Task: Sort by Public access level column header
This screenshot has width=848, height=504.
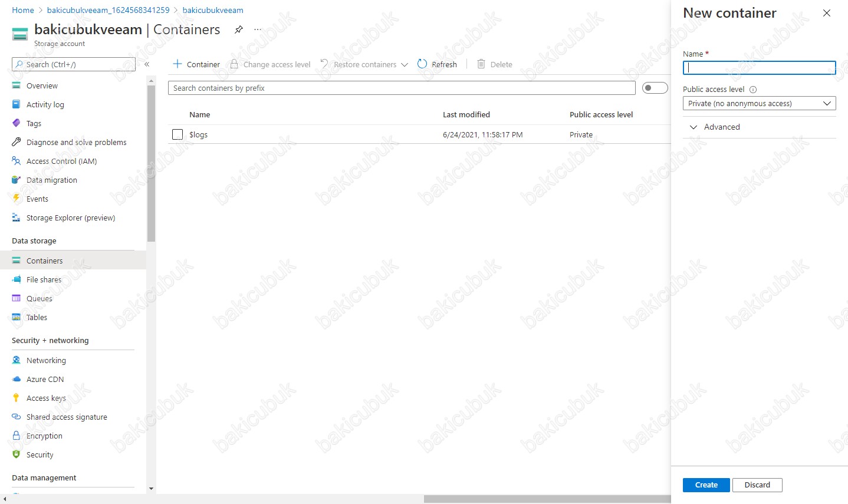Action: coord(602,114)
